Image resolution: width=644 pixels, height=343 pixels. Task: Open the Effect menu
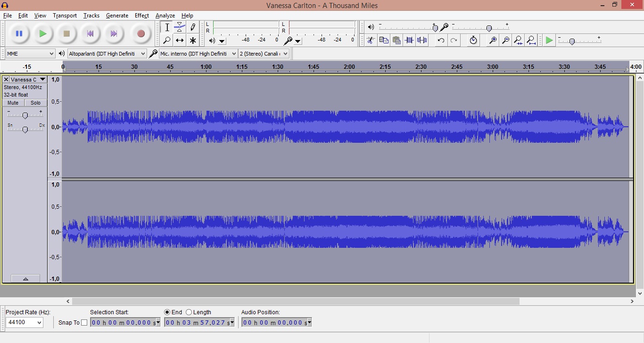142,16
